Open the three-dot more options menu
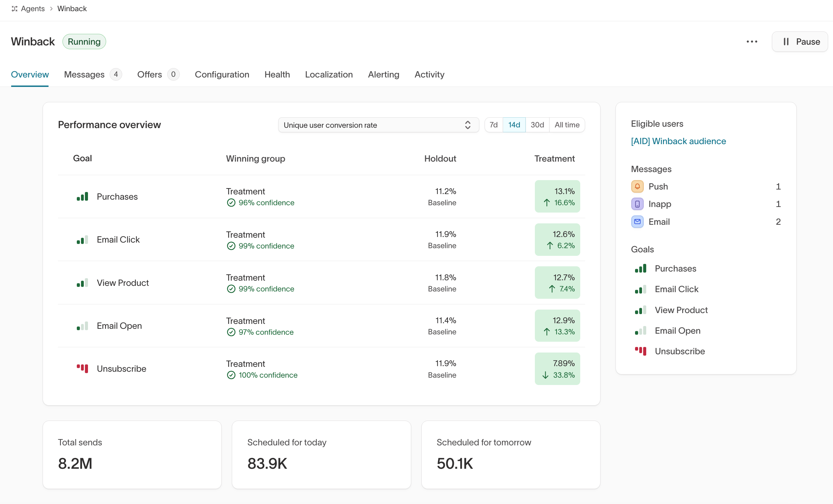 752,42
